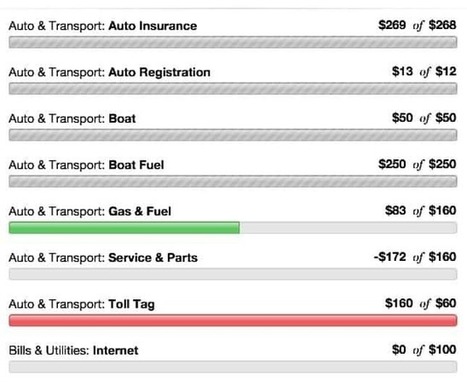Open the Auto Insurance budget label
The width and height of the screenshot is (467, 387).
pos(103,26)
